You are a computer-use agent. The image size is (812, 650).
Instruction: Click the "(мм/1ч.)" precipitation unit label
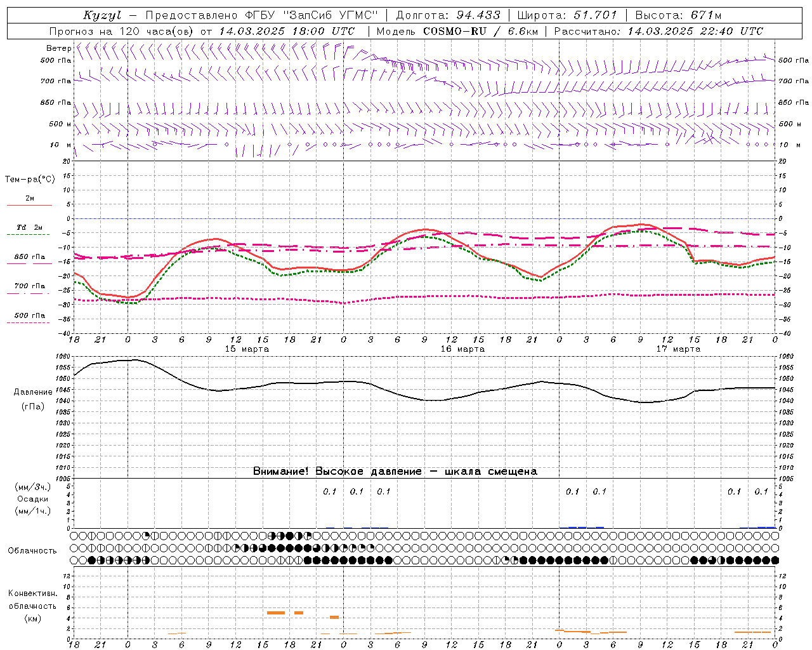32,511
